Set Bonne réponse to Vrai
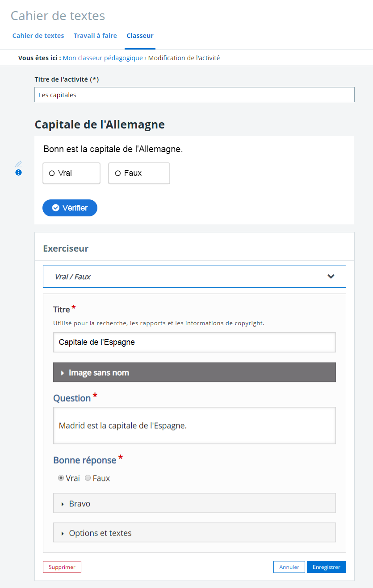The height and width of the screenshot is (588, 373). 61,478
